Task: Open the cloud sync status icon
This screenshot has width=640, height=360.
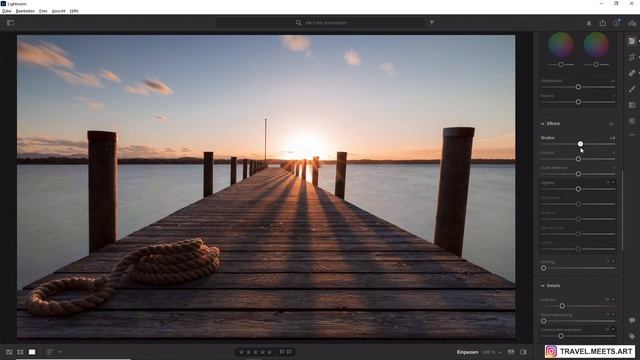Action: point(632,23)
